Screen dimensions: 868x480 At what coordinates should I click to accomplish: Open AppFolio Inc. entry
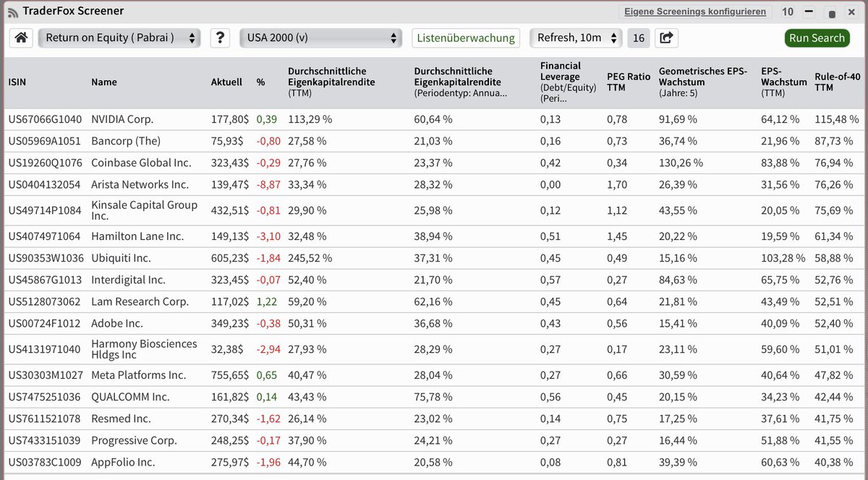[x=123, y=462]
